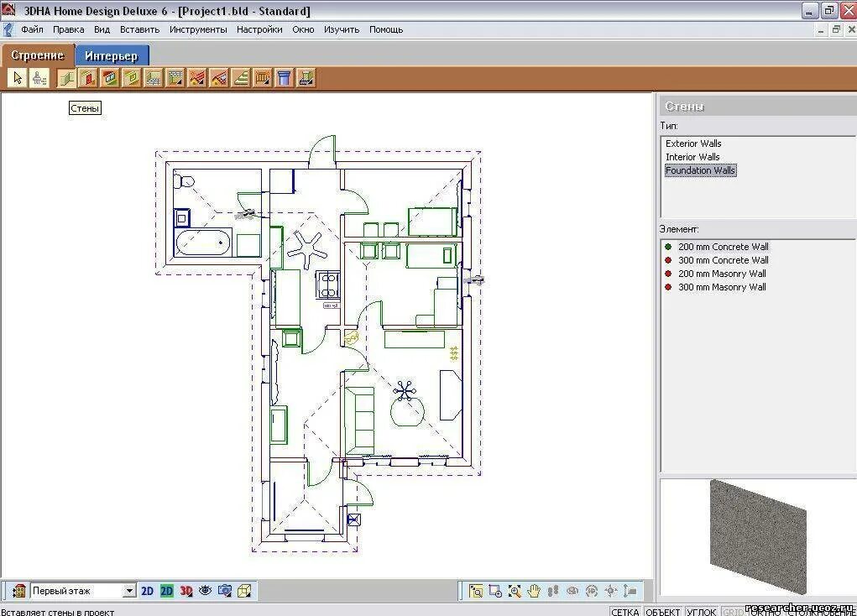Click the eye view icon in the view bar
857x616 pixels.
pos(206,590)
